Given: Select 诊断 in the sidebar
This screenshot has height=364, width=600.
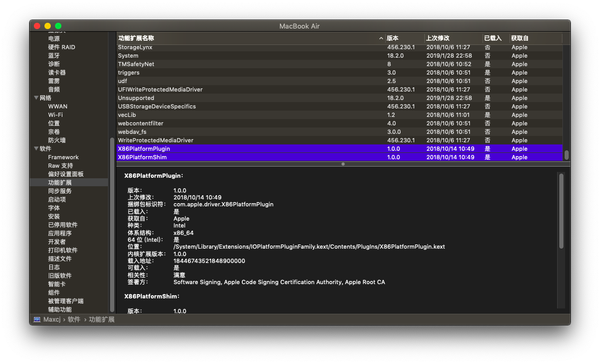Looking at the screenshot, I should point(54,64).
